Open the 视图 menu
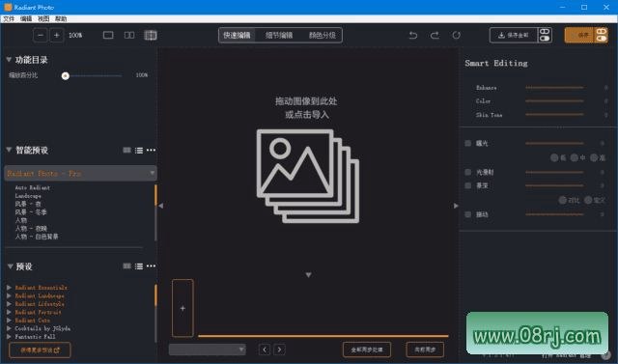Screen dimensions: 618x364 pos(43,18)
